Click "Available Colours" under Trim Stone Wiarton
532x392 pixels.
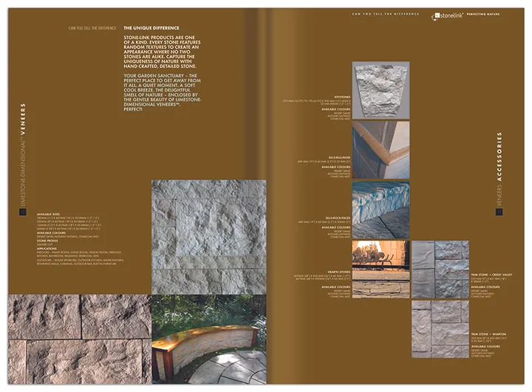(x=485, y=346)
